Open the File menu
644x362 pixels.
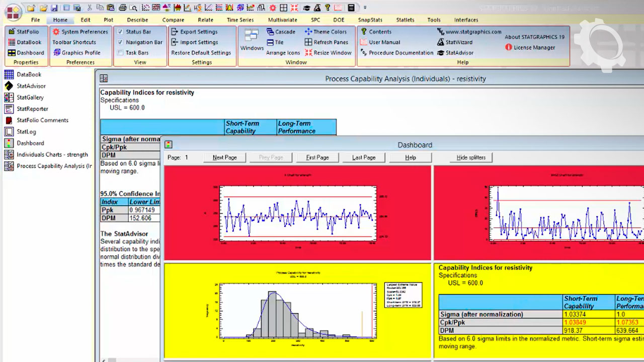[35, 20]
